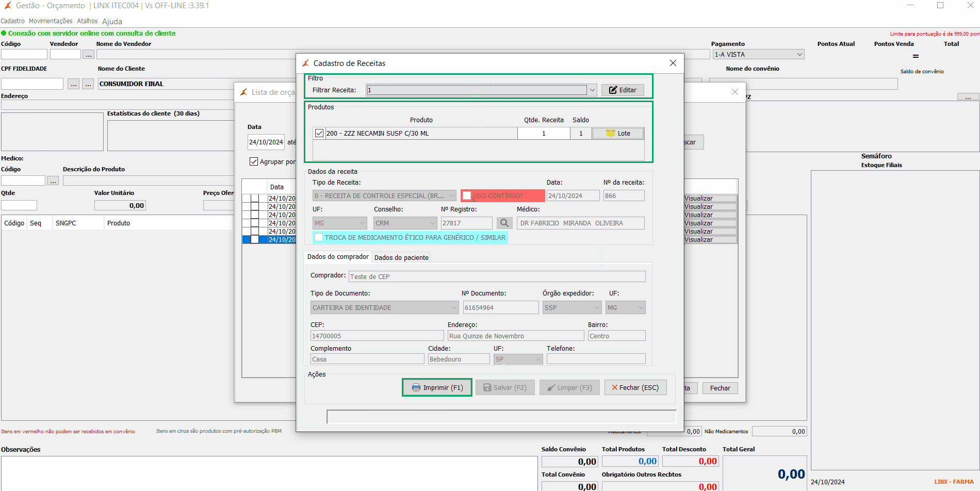Toggle the USO CONTÍNUO checkbox
The image size is (980, 491).
(467, 196)
